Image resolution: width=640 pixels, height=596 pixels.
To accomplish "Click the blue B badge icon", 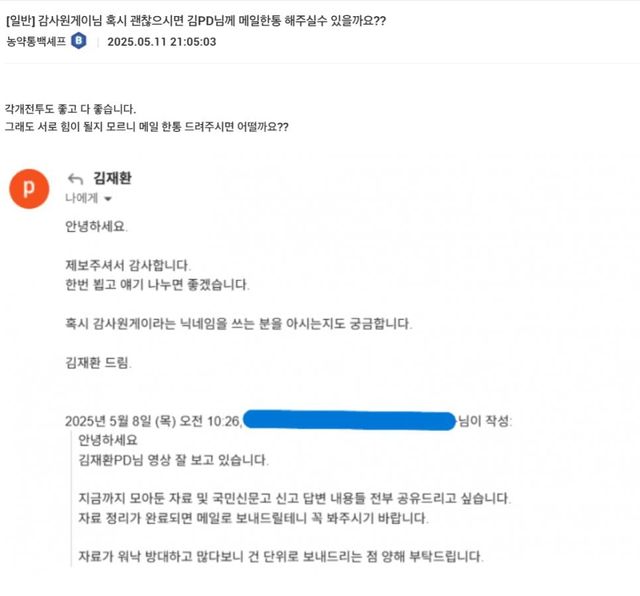I will click(79, 41).
